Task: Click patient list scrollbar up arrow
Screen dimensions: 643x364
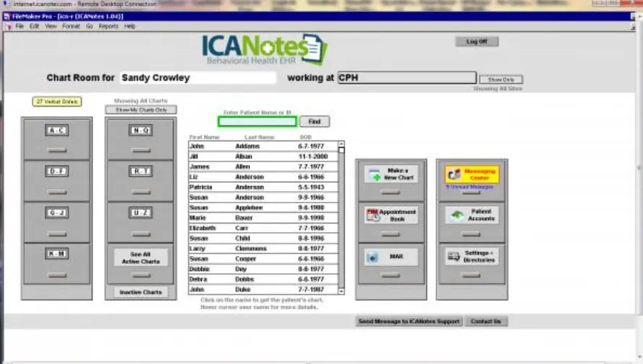Action: (341, 143)
